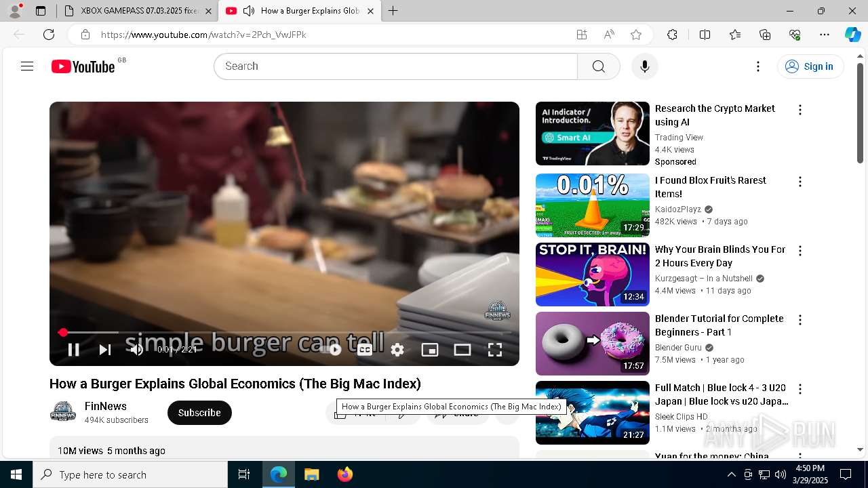Image resolution: width=868 pixels, height=488 pixels.
Task: Visit Kurzgesagt – In a Nutshell channel
Action: 704,279
